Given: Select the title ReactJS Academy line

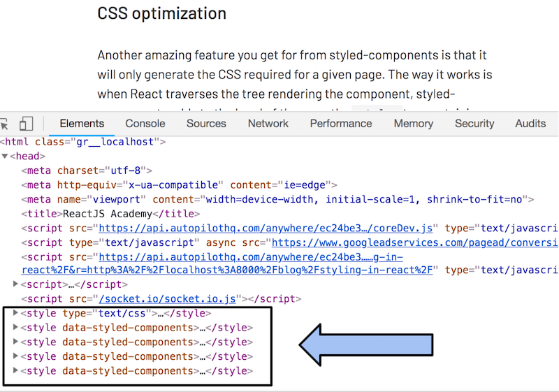Looking at the screenshot, I should coord(110,214).
